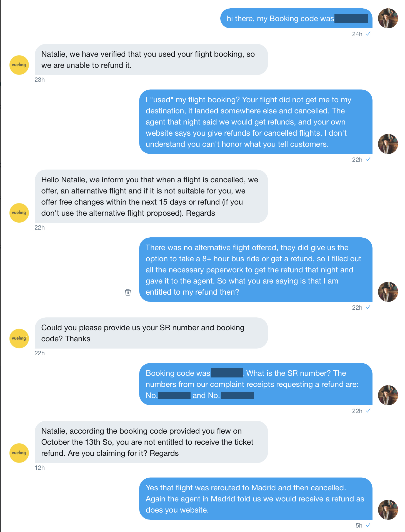Click the checkmark next to the 22h refund question
This screenshot has height=532, width=405.
pos(369,307)
